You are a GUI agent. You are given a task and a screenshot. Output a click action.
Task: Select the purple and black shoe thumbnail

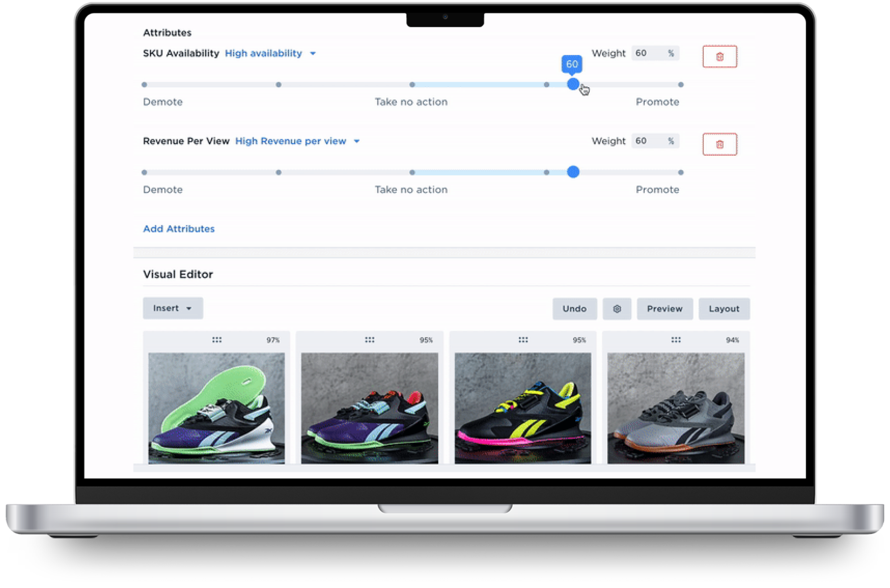[369, 408]
